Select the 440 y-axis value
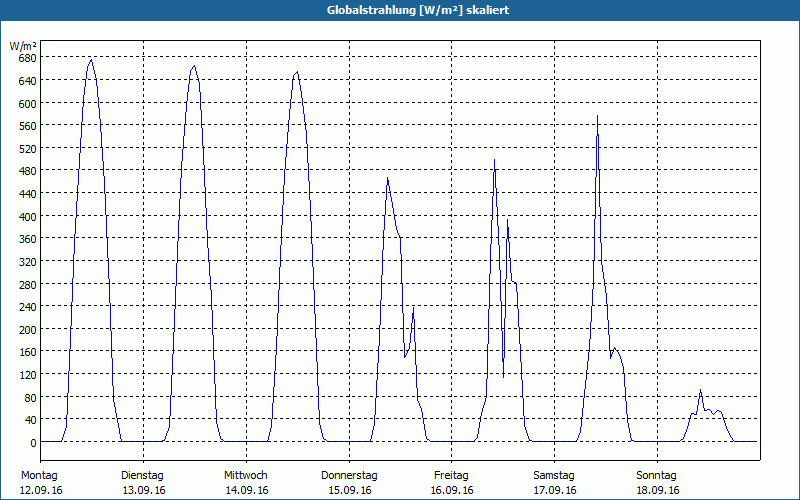Screen dimensions: 800x500 coord(27,193)
